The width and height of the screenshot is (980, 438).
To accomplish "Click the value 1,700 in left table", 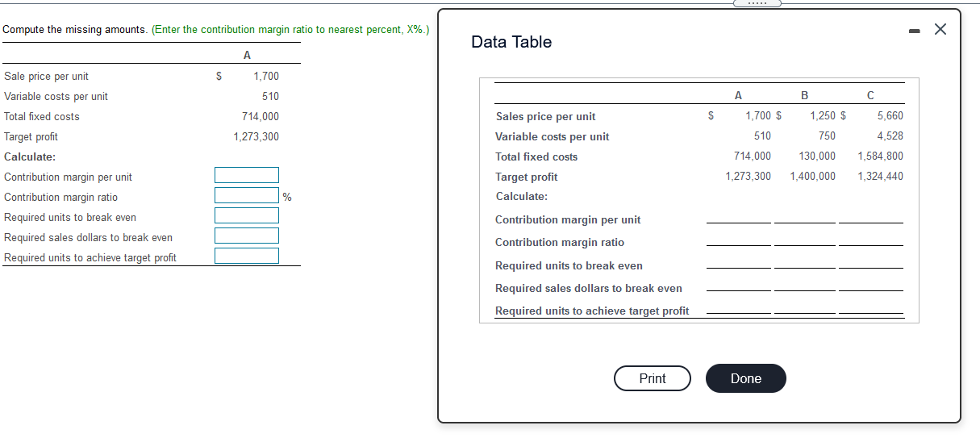I will pyautogui.click(x=266, y=77).
